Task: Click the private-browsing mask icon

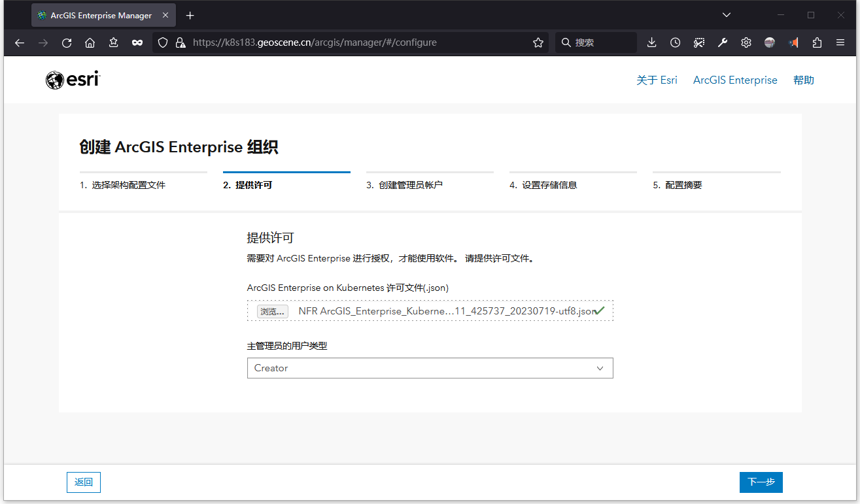Action: click(137, 42)
